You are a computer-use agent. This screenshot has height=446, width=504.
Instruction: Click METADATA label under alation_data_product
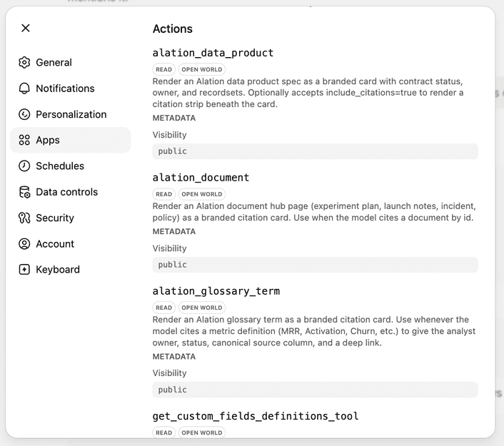point(174,118)
